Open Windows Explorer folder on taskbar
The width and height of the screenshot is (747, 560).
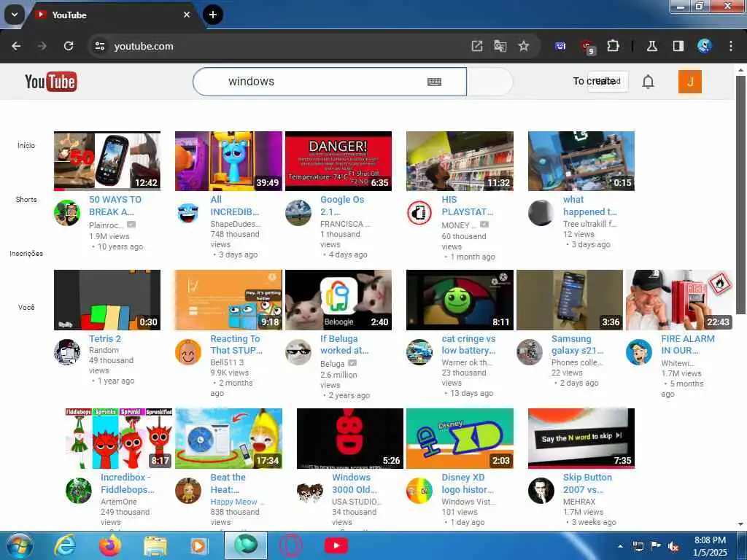point(155,545)
